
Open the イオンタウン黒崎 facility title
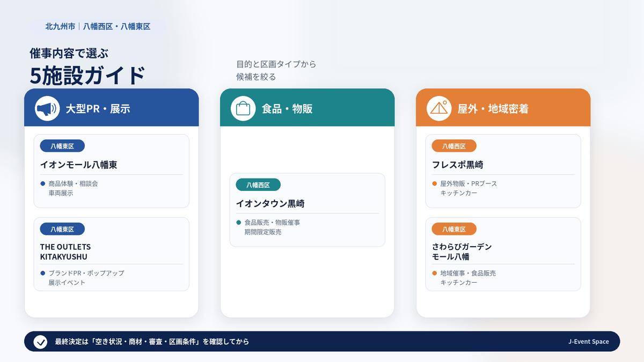270,204
